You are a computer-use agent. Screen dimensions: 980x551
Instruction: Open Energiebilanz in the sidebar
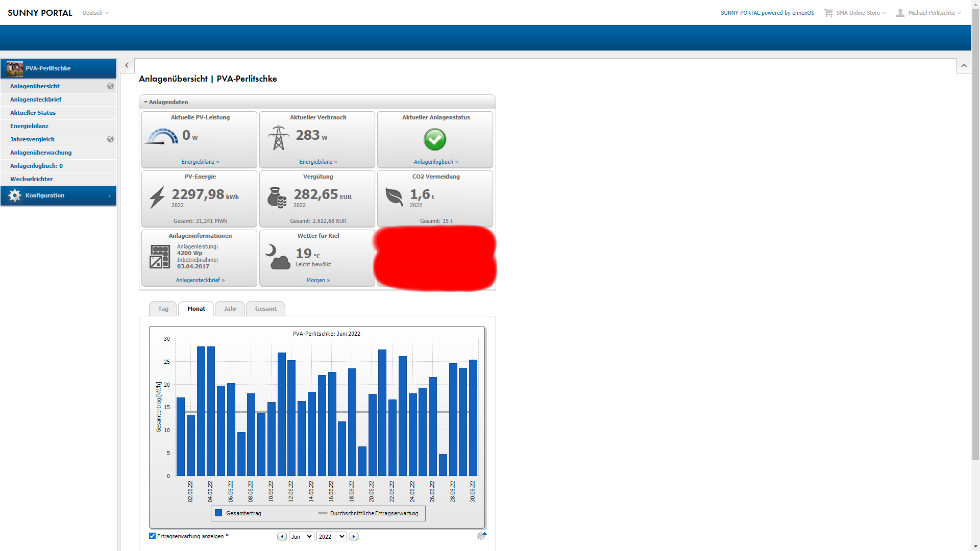point(29,126)
